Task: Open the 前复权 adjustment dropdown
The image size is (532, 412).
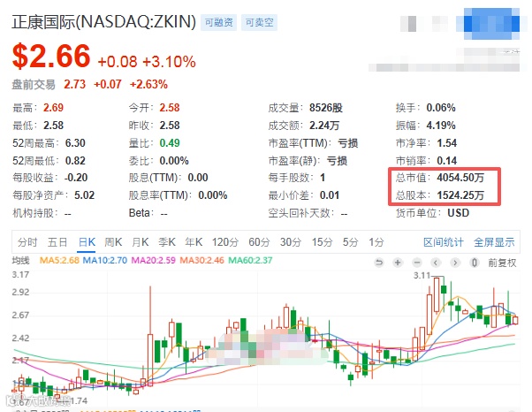Action: point(502,263)
